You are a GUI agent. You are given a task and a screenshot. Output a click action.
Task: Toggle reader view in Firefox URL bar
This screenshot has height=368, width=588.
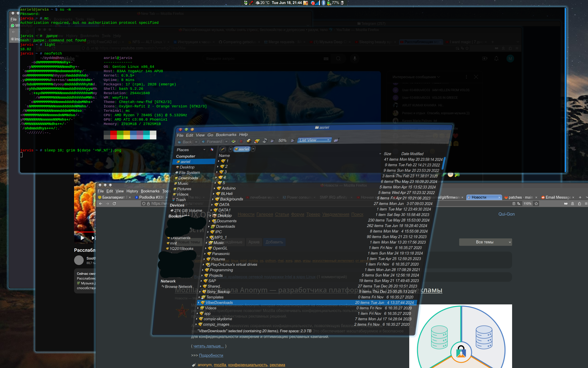point(514,203)
